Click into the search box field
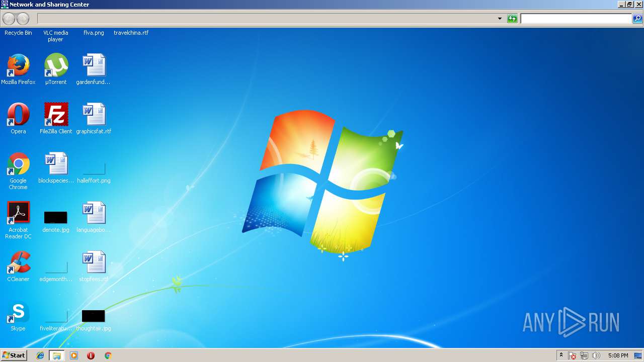Viewport: 644px width, 362px height. pyautogui.click(x=576, y=19)
